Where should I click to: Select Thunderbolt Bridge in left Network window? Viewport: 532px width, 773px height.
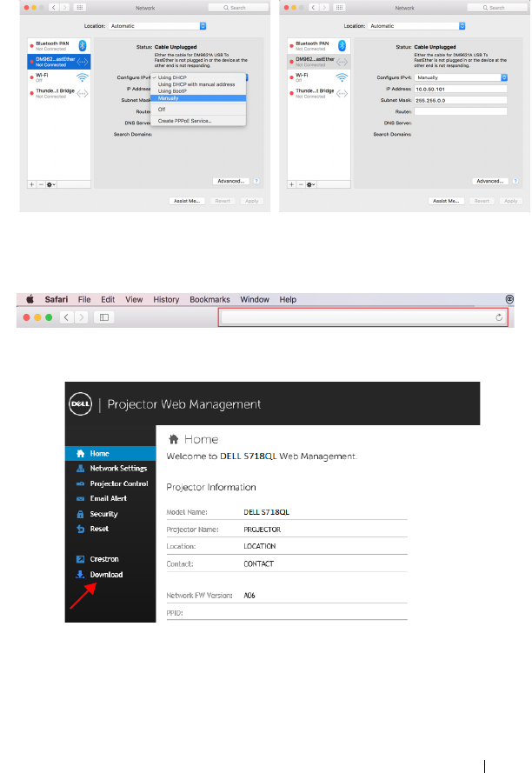[58, 93]
